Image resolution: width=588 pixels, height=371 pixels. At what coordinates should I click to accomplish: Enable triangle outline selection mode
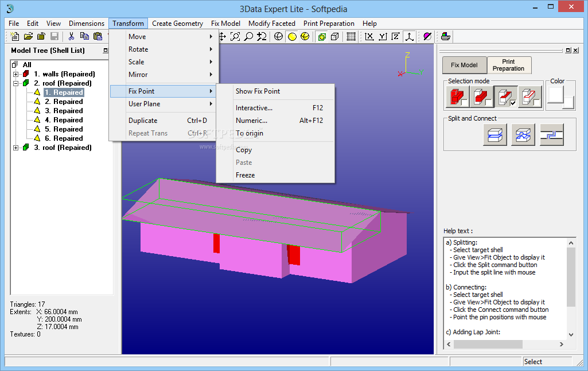coord(530,97)
